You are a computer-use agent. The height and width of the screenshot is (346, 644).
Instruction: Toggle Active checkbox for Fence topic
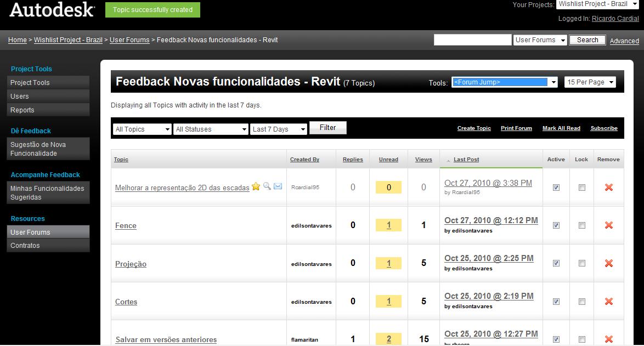556,225
